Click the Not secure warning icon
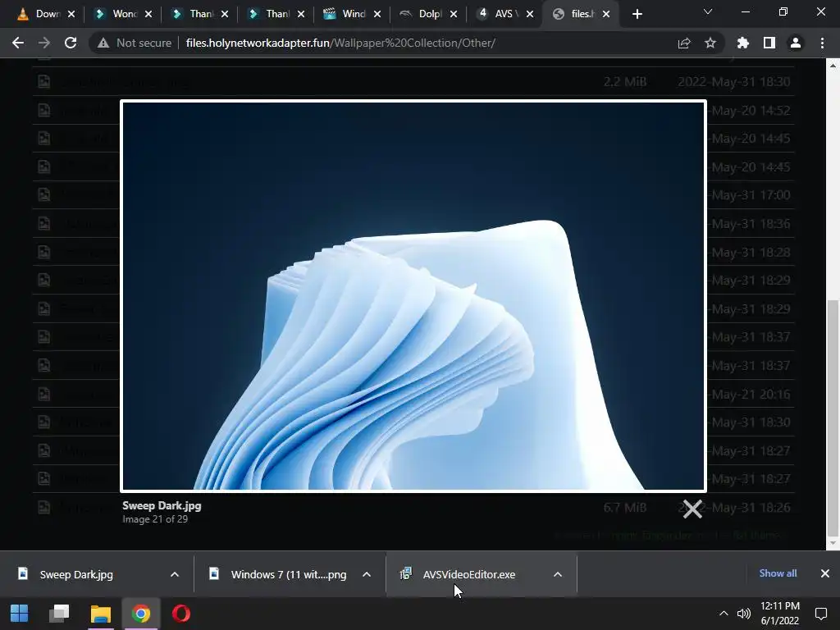This screenshot has height=630, width=840. coord(103,43)
